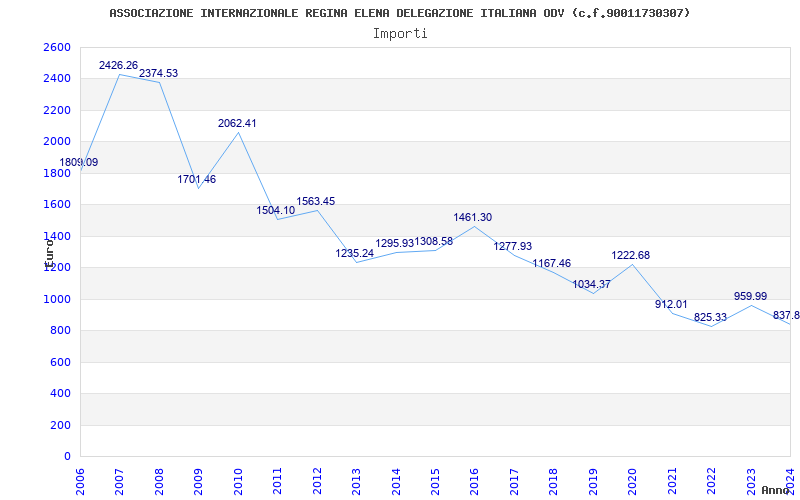Click the 1461.30 data label
Screen dimensions: 800x500
tap(473, 217)
